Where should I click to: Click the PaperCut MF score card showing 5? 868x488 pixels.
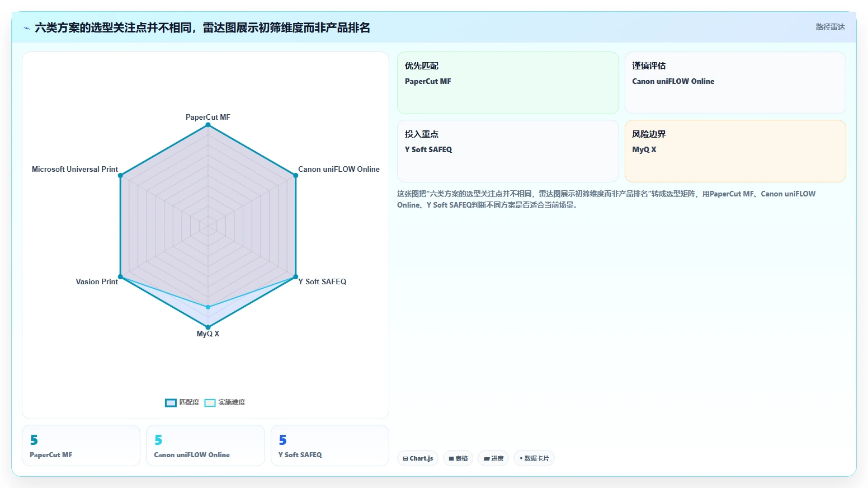click(x=81, y=445)
